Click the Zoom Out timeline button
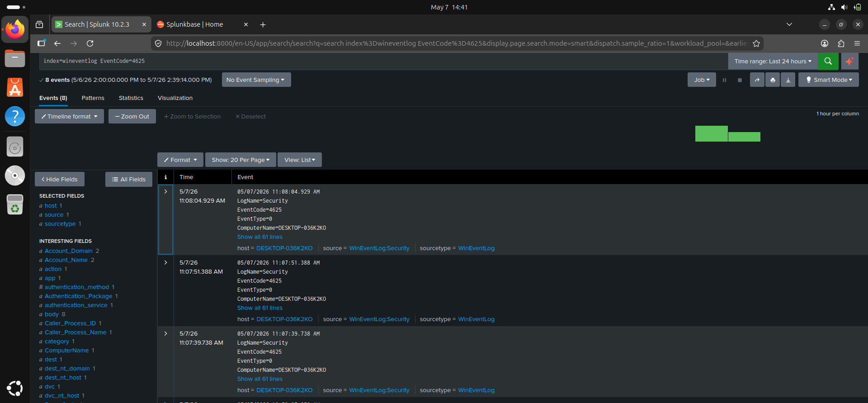This screenshot has height=403, width=868. tap(132, 116)
